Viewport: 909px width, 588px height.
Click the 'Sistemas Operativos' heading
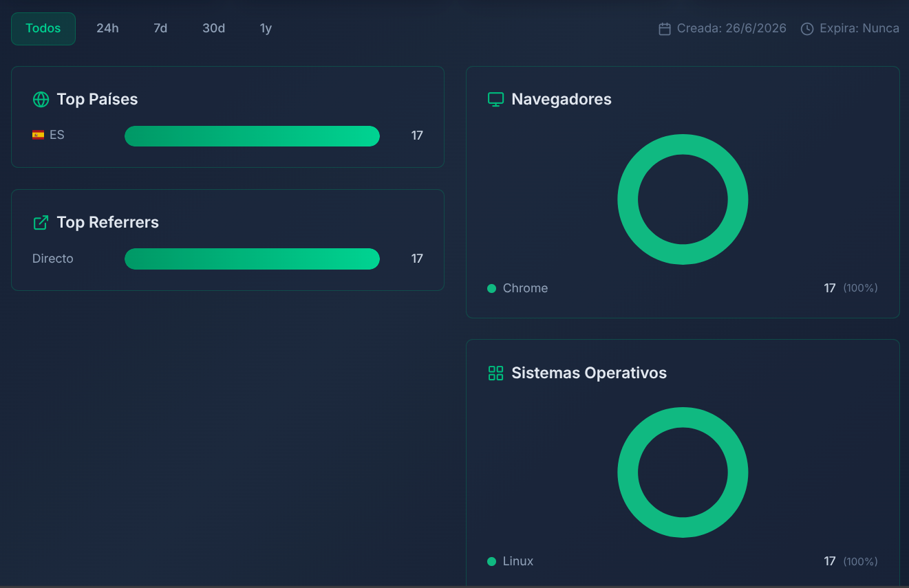pyautogui.click(x=589, y=373)
